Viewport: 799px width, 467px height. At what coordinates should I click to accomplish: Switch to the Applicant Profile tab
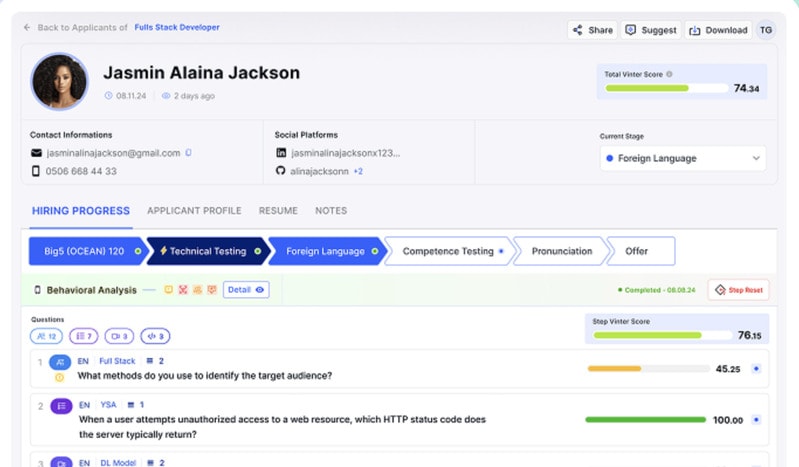click(x=194, y=211)
